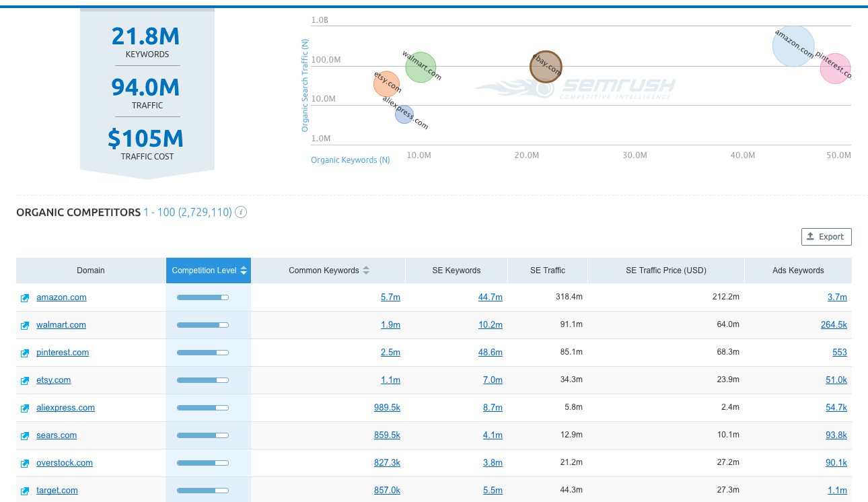Open pinterest.com SE keywords 48.6m

(x=491, y=353)
